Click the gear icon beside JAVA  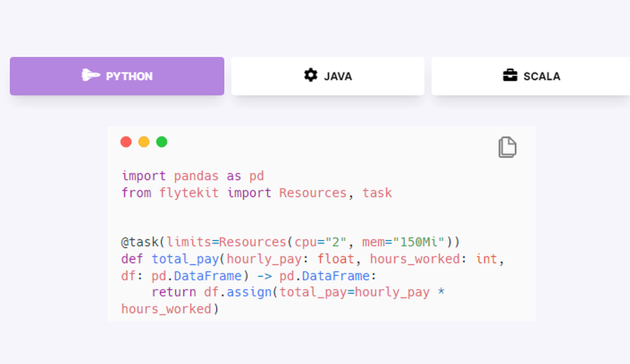pyautogui.click(x=311, y=75)
